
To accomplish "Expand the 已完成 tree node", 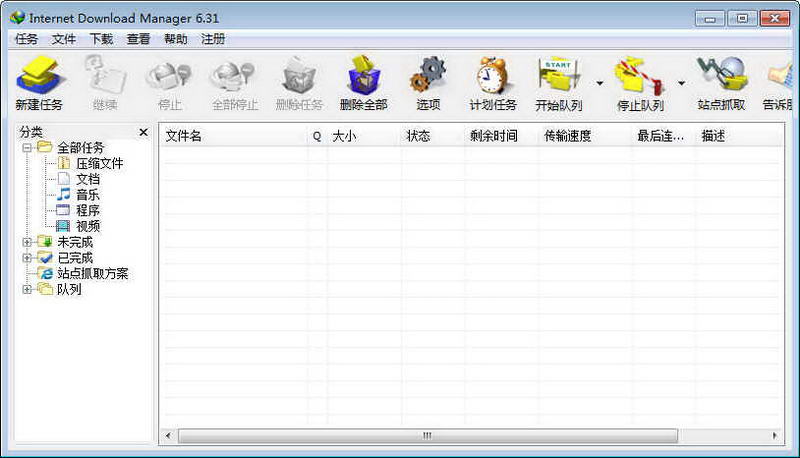I will [27, 258].
